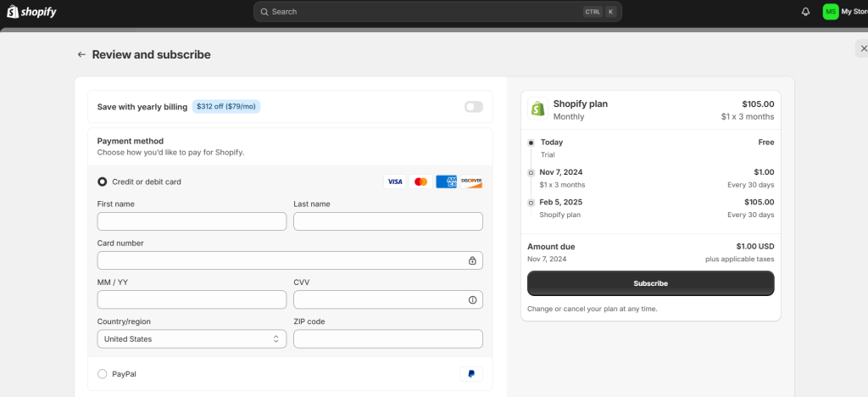868x397 pixels.
Task: Click the Feb 5, 2025 timeline marker
Action: 531,203
